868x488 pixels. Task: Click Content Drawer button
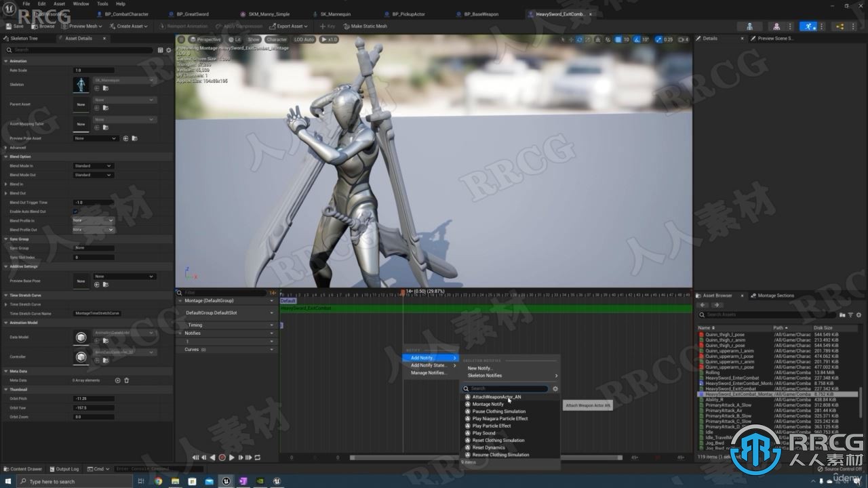pos(22,469)
